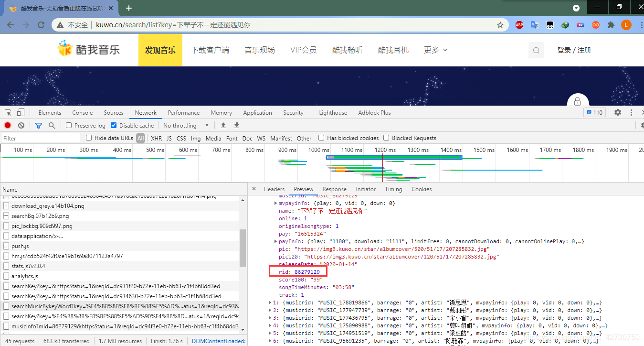Switch to the Elements panel
The image size is (644, 346).
[x=50, y=113]
